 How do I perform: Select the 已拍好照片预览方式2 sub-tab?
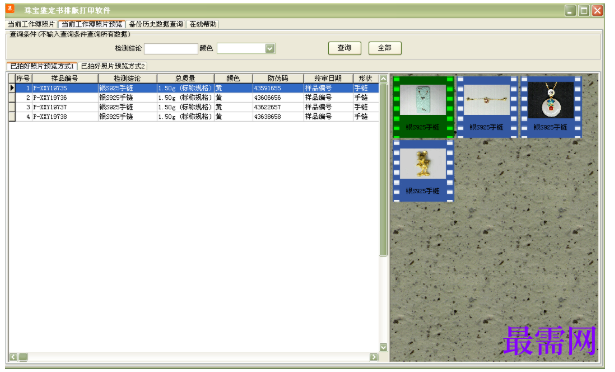click(x=113, y=66)
